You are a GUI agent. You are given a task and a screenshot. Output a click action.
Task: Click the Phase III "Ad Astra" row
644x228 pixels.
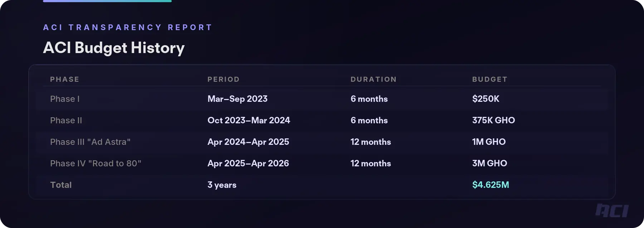(x=90, y=142)
